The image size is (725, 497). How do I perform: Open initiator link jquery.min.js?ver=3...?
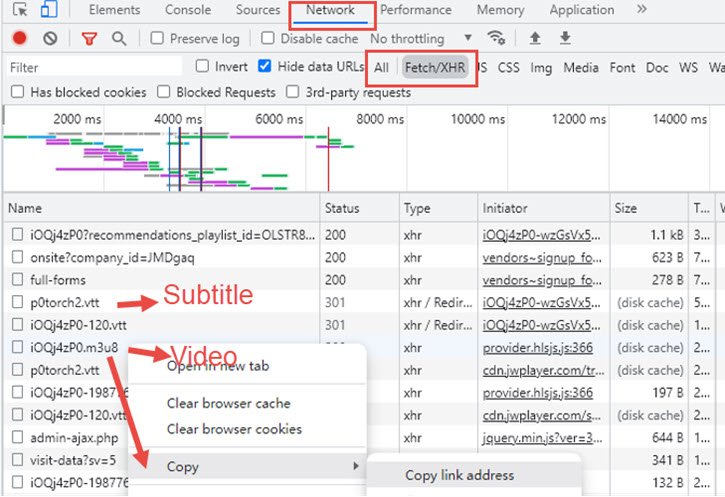[x=542, y=438]
